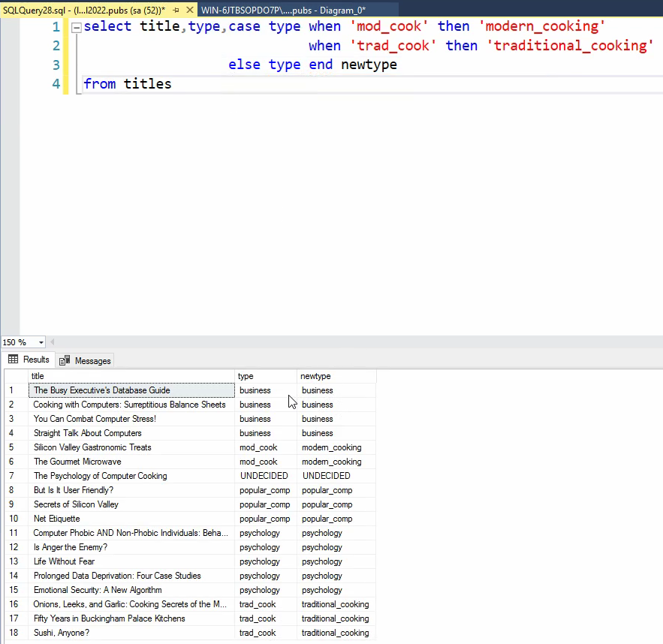The image size is (663, 644).
Task: Open the Results tab
Action: click(x=29, y=360)
